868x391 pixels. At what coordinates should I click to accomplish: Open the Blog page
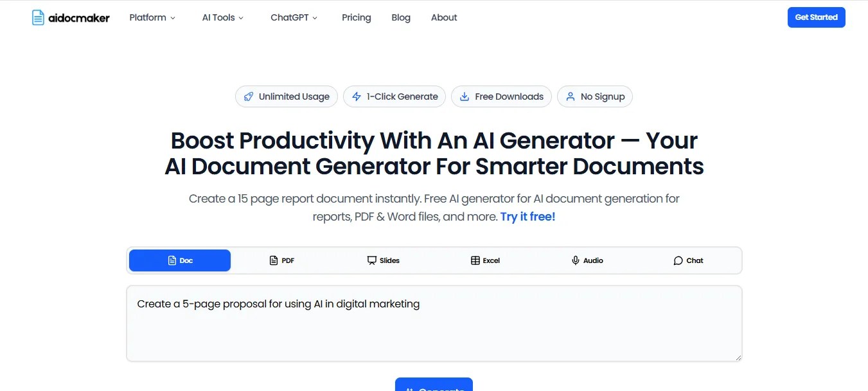click(x=401, y=17)
